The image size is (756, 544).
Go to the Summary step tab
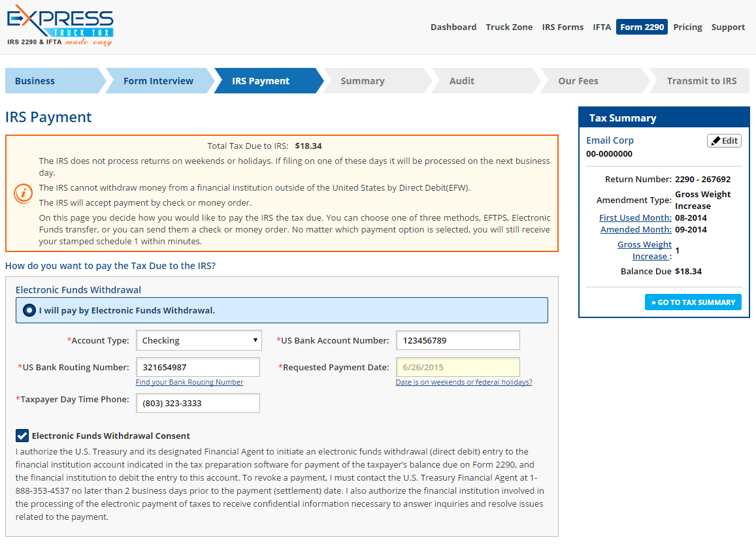pyautogui.click(x=376, y=81)
